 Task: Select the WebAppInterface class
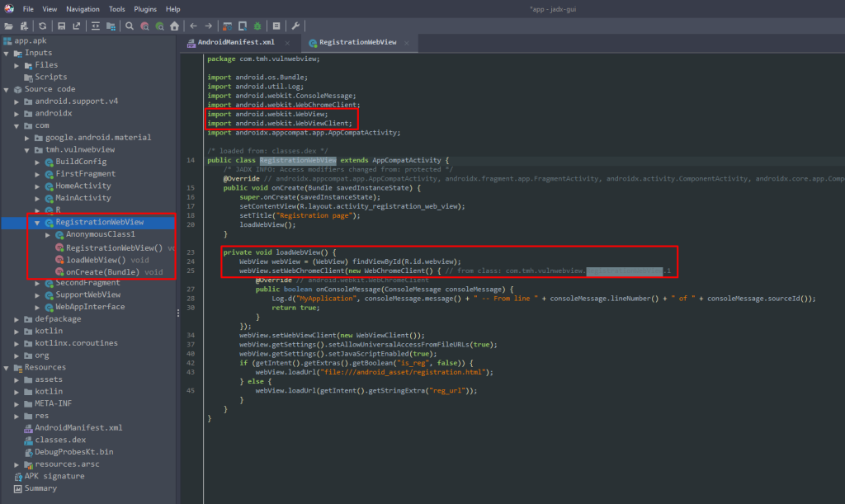(90, 306)
